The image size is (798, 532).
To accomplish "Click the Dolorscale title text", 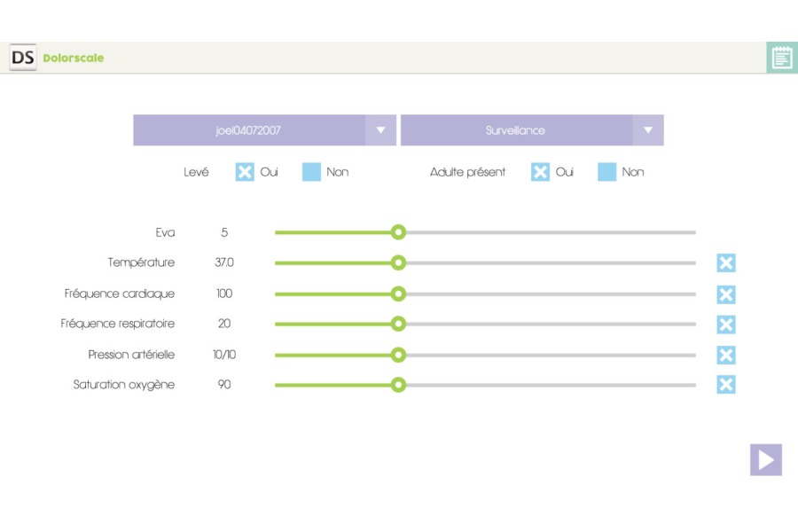I will coord(74,59).
